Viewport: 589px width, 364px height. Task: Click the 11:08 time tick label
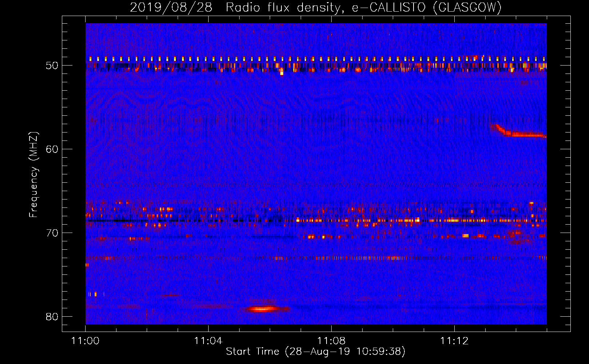click(x=331, y=341)
